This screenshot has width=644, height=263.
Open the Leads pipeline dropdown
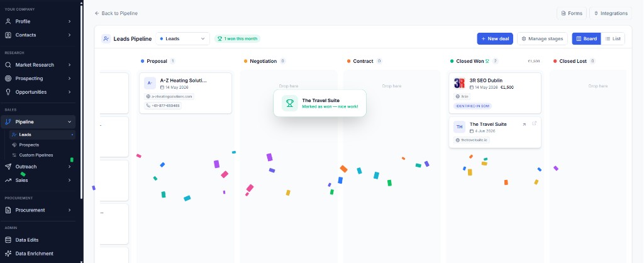(x=183, y=38)
